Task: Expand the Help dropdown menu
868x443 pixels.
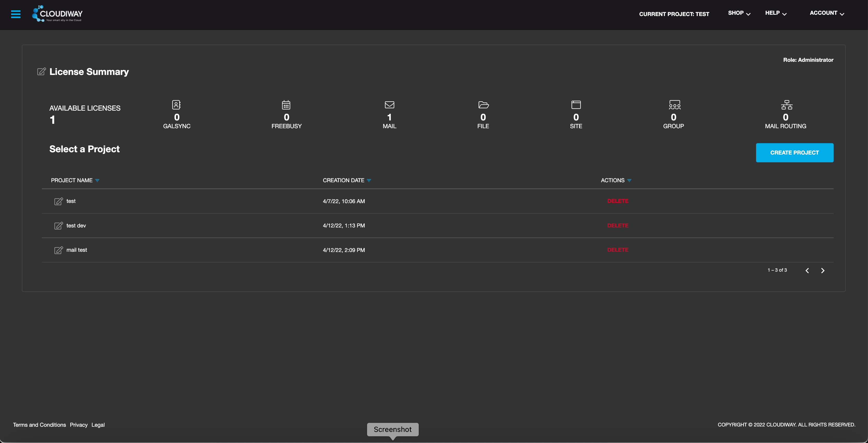Action: (776, 13)
